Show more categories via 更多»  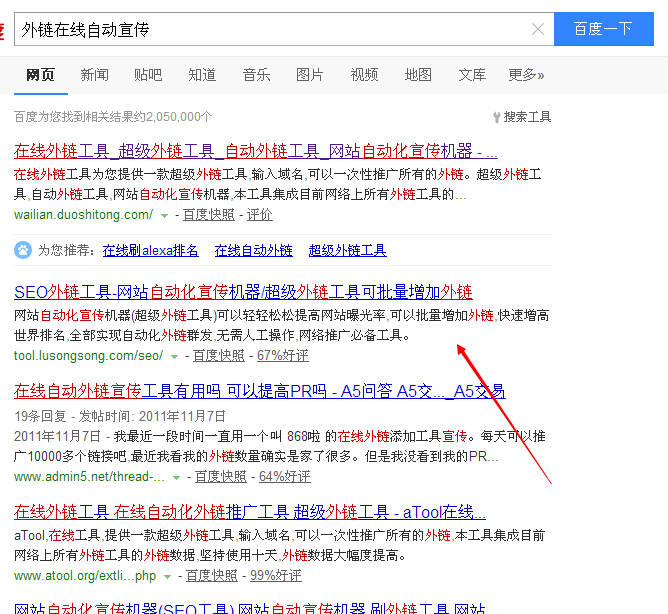tap(527, 75)
